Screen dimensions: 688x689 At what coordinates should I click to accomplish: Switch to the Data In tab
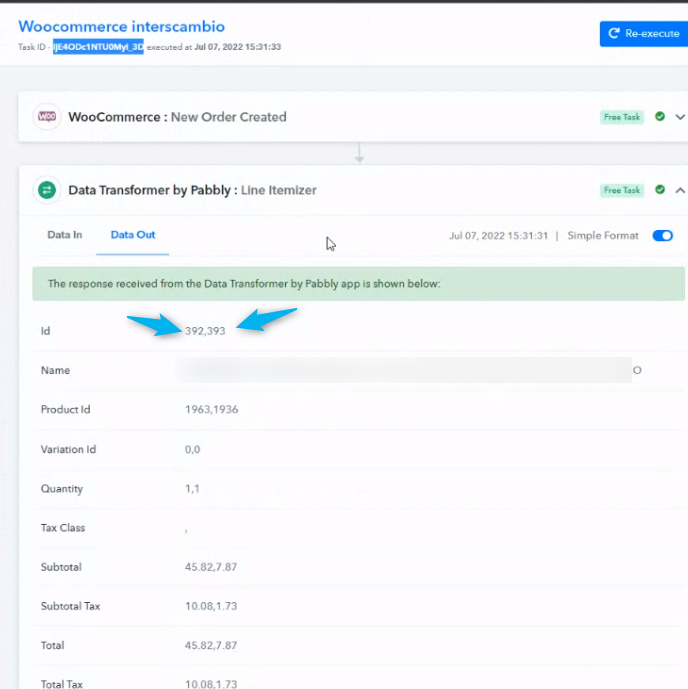coord(65,235)
